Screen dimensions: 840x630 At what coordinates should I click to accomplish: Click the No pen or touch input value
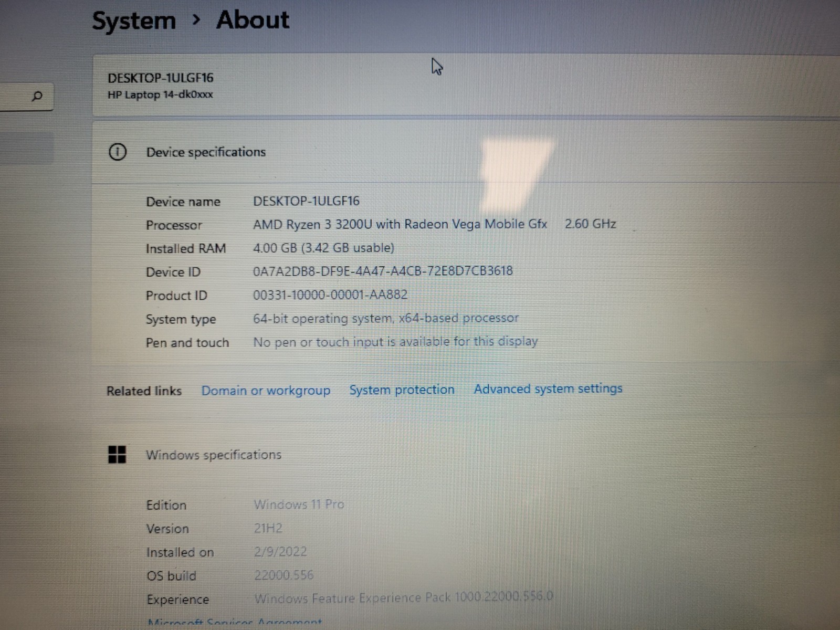click(x=395, y=342)
